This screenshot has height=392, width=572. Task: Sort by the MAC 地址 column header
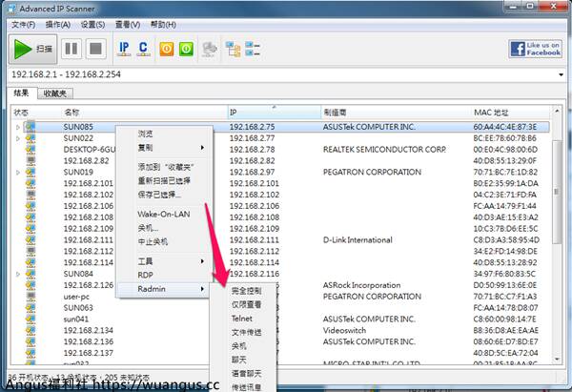coord(511,112)
